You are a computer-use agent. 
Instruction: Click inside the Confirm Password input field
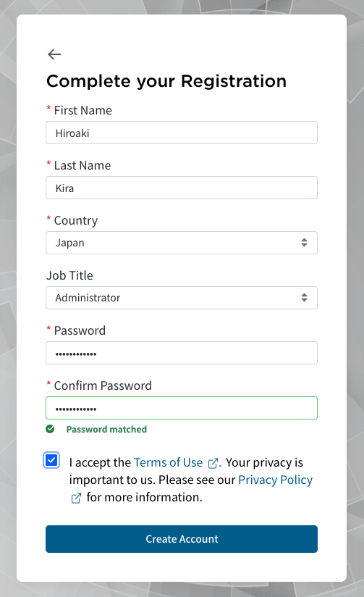tap(182, 408)
